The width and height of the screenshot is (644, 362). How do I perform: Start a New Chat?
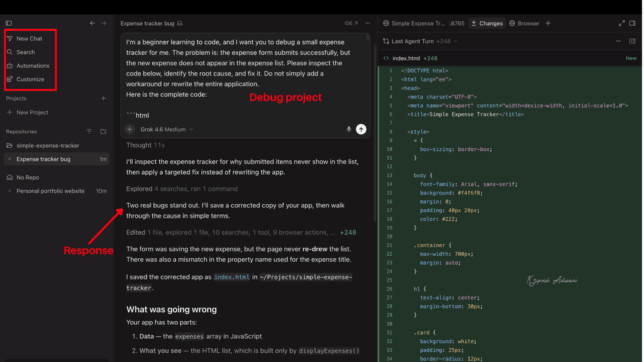(29, 38)
